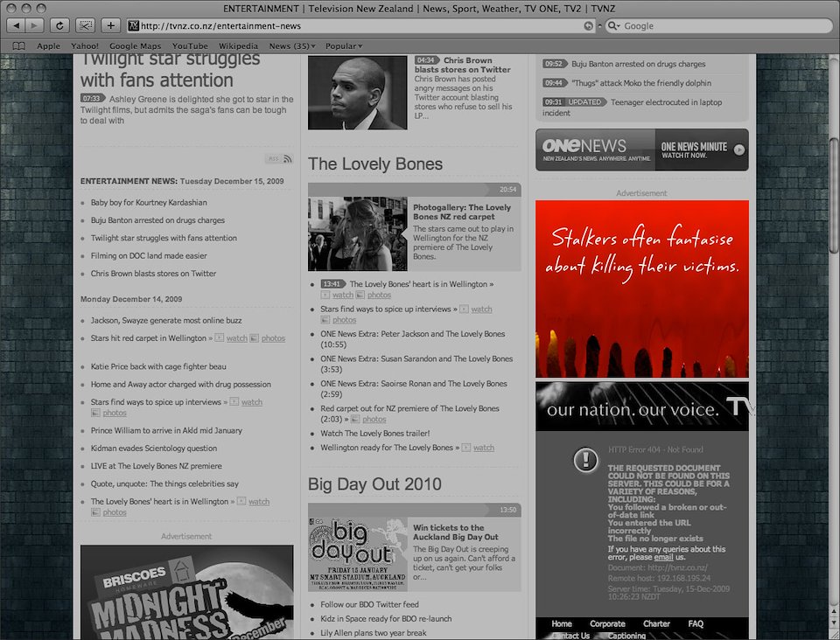The height and width of the screenshot is (640, 840).
Task: Click the address bar URL field
Action: point(361,25)
